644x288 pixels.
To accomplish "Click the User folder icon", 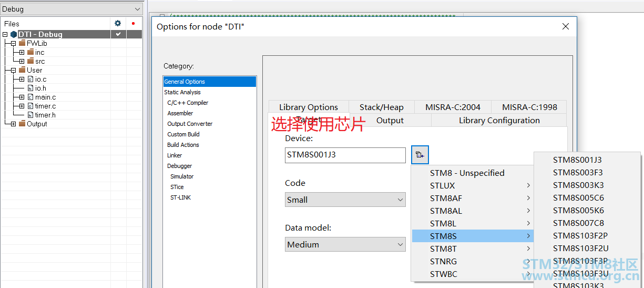I will pyautogui.click(x=22, y=70).
